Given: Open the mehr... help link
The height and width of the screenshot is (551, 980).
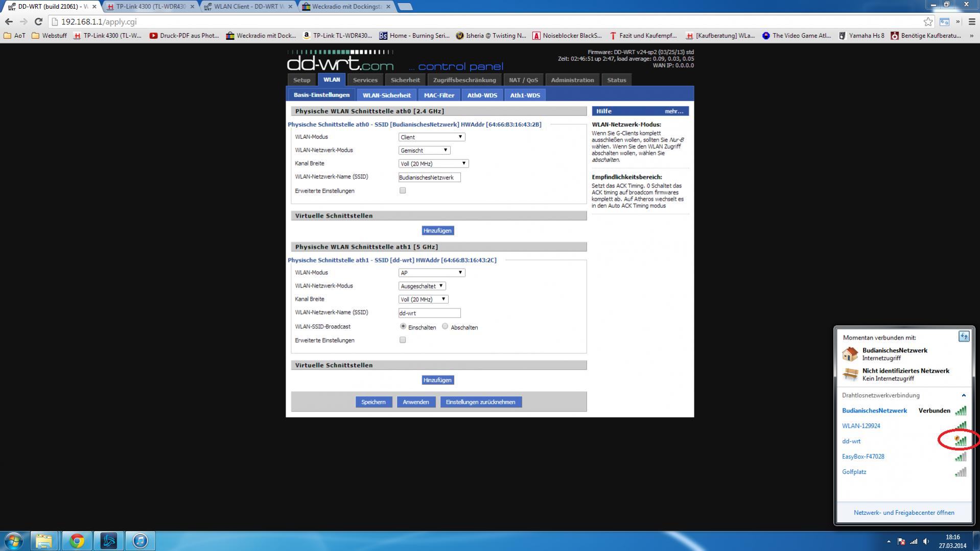Looking at the screenshot, I should coord(673,111).
